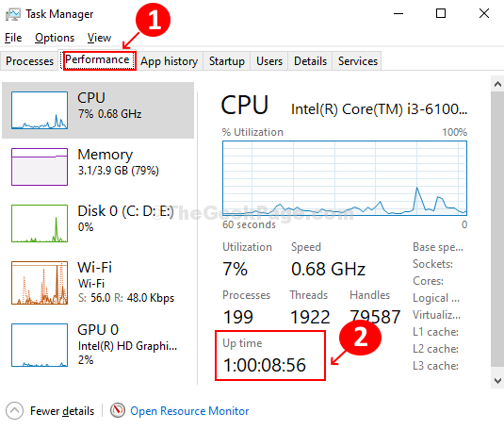Image resolution: width=504 pixels, height=430 pixels.
Task: Click the Fewer details chevron icon
Action: (x=14, y=411)
